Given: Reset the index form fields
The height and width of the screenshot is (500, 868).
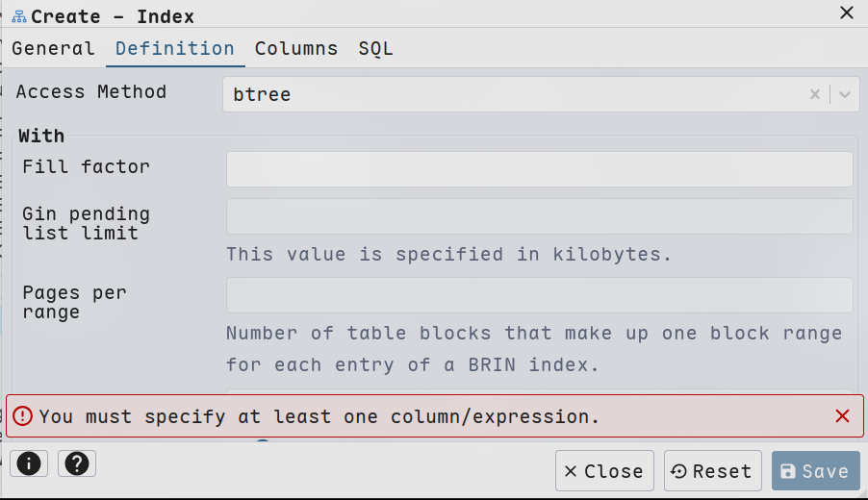Looking at the screenshot, I should click(712, 471).
